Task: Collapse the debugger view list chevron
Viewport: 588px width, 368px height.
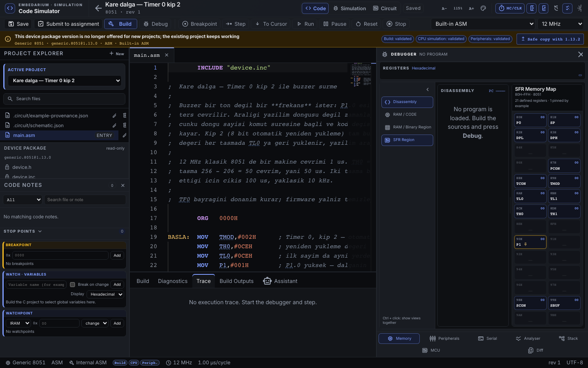Action: pos(428,90)
